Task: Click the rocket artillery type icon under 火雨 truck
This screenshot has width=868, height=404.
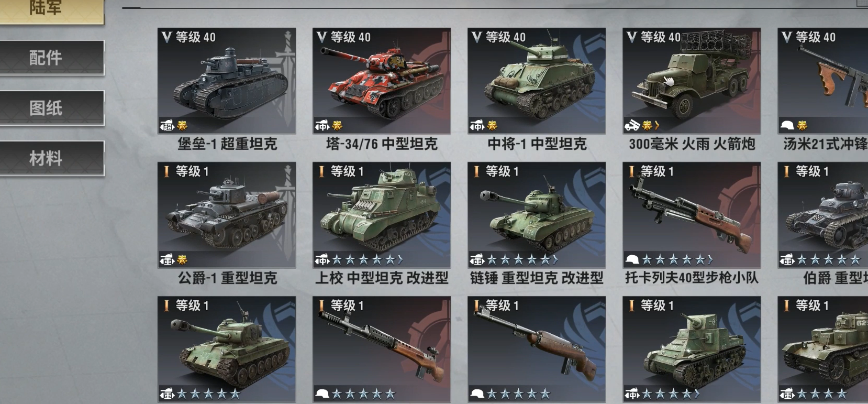Action: (x=632, y=125)
